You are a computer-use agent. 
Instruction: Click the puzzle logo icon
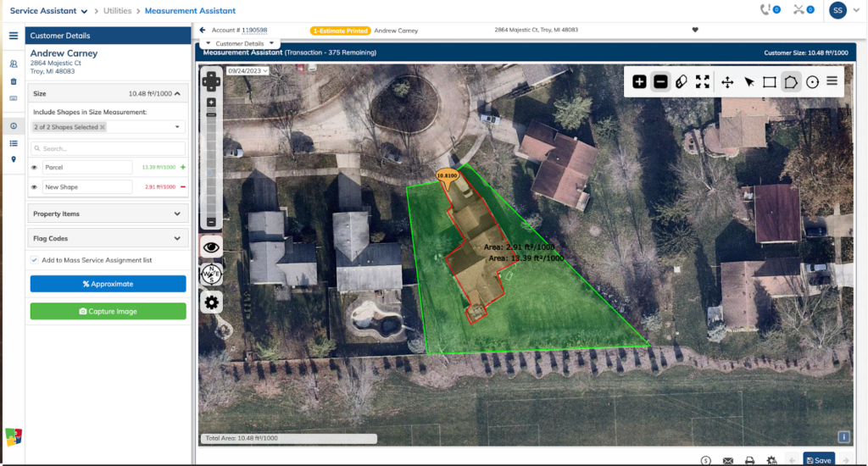point(14,436)
